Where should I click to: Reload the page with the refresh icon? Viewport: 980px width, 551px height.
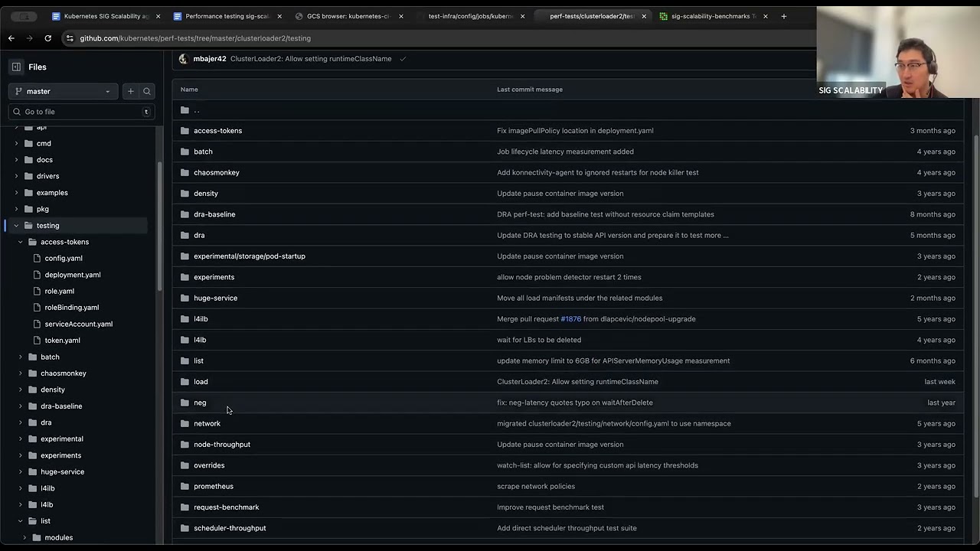click(48, 38)
